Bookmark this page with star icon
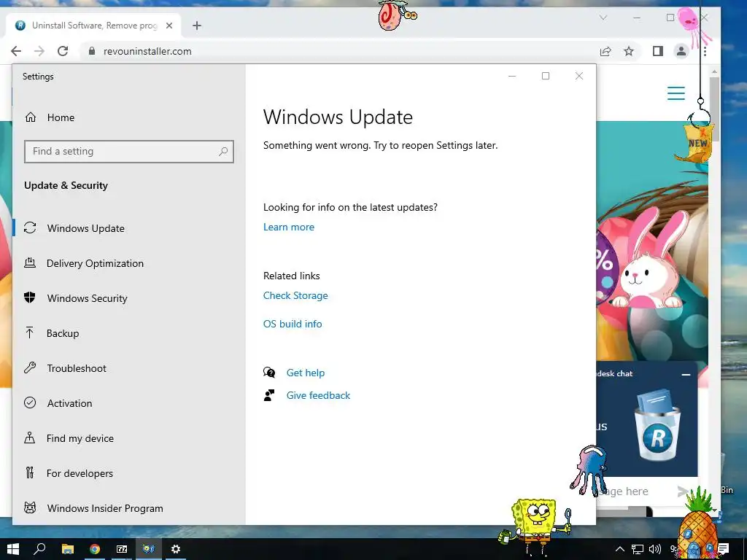The height and width of the screenshot is (560, 747). [629, 52]
